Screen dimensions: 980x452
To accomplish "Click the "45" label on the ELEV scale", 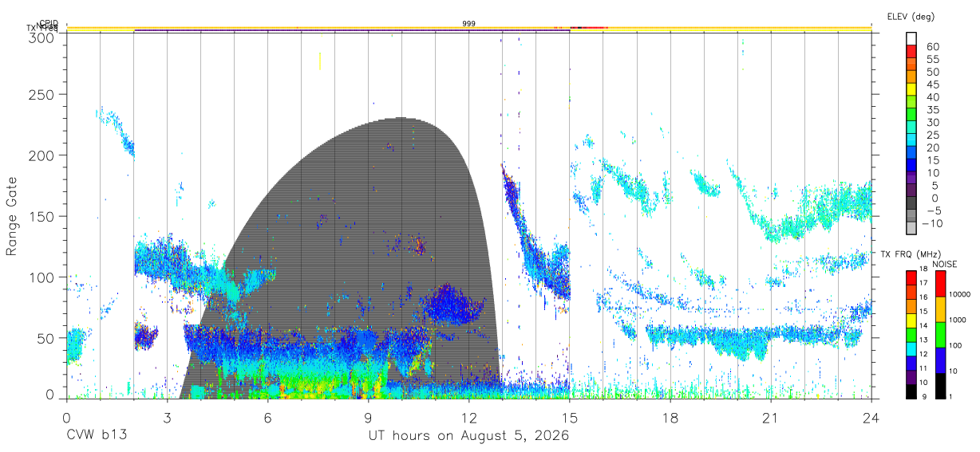I will [933, 85].
